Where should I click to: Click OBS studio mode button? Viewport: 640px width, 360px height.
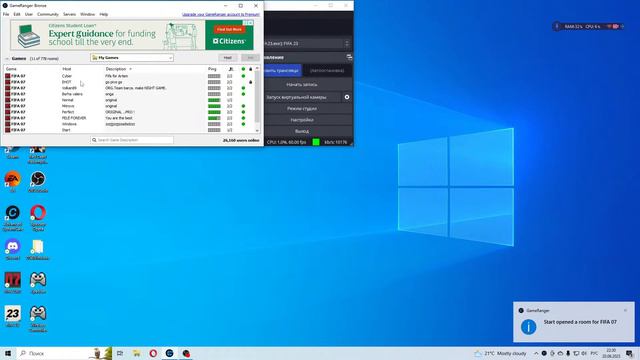point(308,109)
